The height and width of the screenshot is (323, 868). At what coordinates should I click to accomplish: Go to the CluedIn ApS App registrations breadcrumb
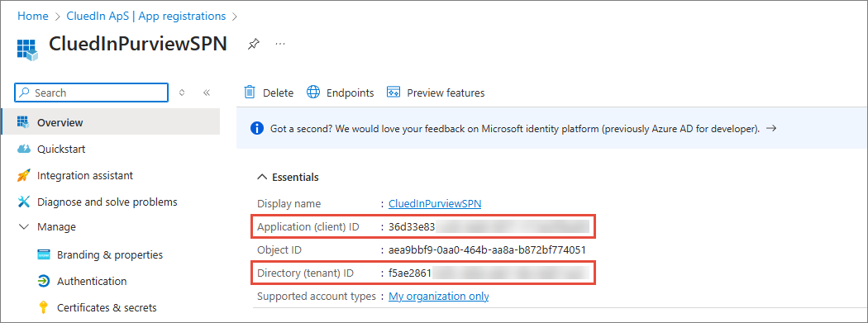[x=146, y=16]
